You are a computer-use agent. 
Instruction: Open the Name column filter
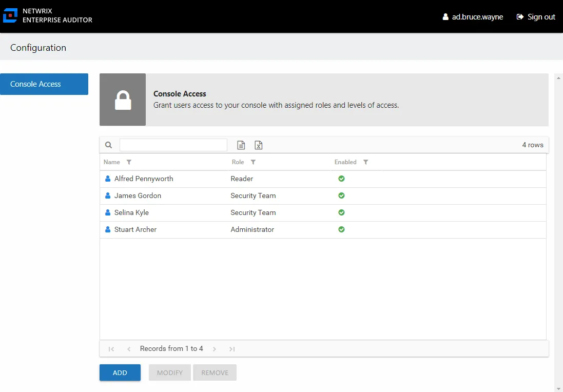pyautogui.click(x=129, y=162)
